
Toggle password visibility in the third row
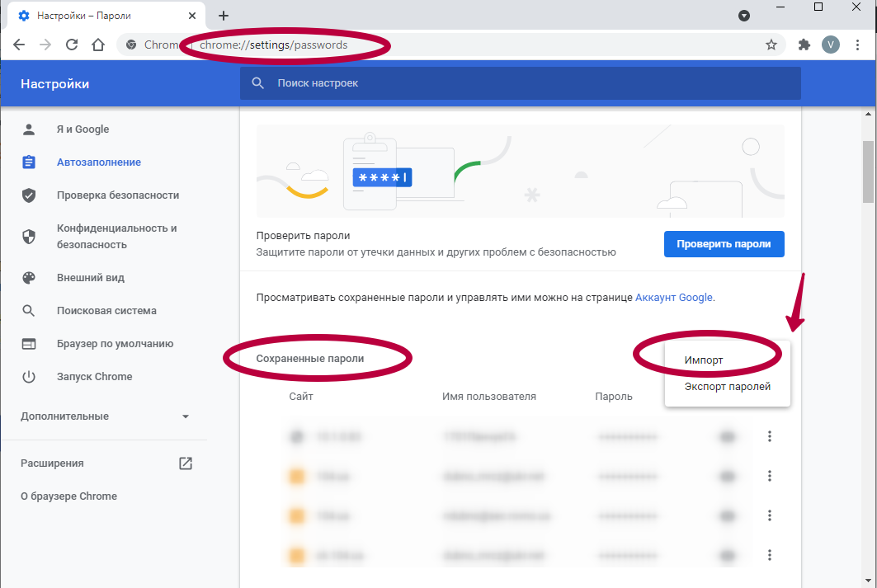tap(727, 515)
